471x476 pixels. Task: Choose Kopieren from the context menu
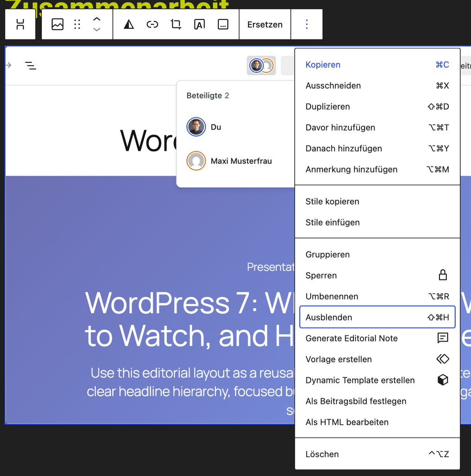(x=377, y=65)
